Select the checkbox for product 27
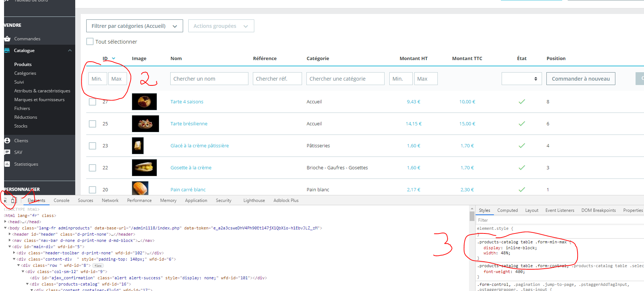The image size is (644, 291). tap(92, 102)
